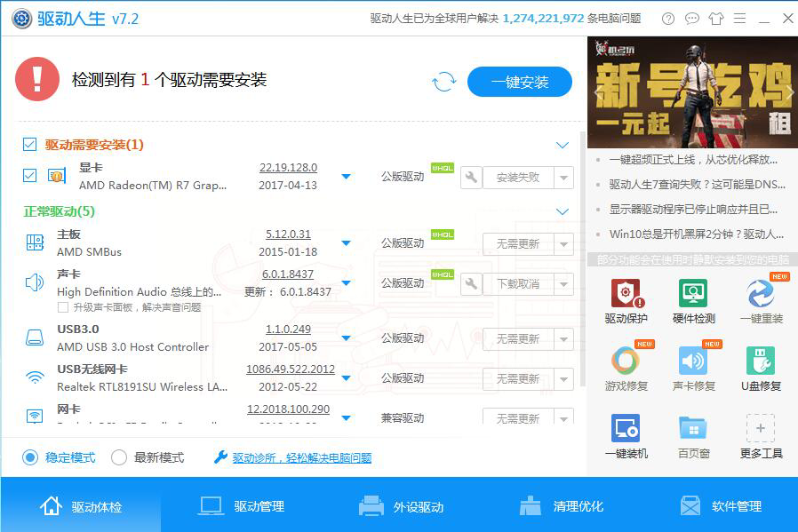Image resolution: width=798 pixels, height=532 pixels.
Task: Click the red warning exclamation icon
Action: coord(37,79)
